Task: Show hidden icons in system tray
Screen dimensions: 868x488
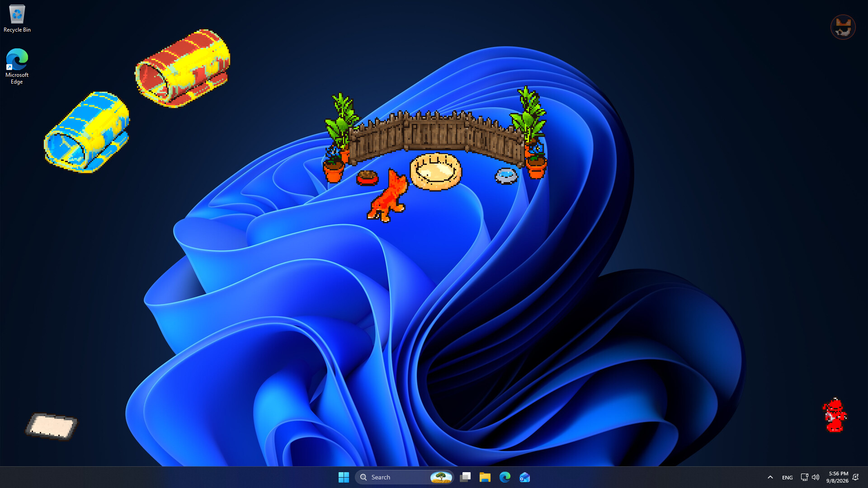Action: point(770,477)
